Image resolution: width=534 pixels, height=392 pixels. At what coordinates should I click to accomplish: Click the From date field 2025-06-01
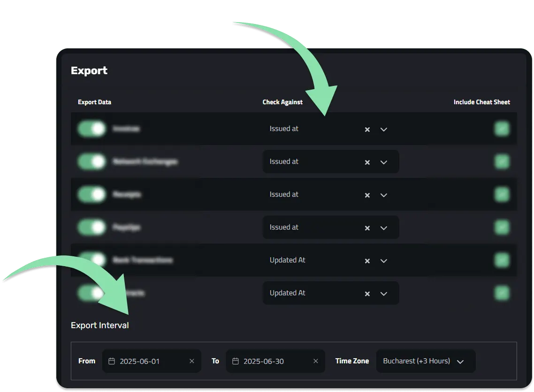152,361
